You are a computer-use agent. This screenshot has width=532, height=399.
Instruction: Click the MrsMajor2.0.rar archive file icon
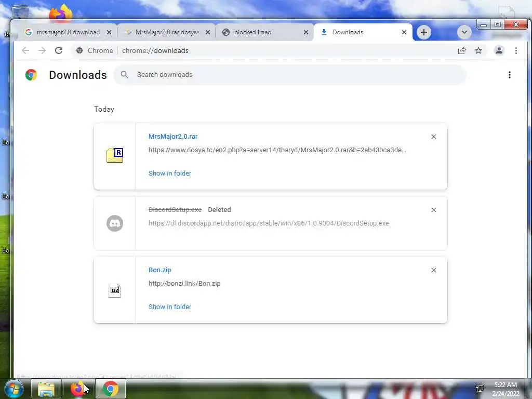[x=115, y=155]
